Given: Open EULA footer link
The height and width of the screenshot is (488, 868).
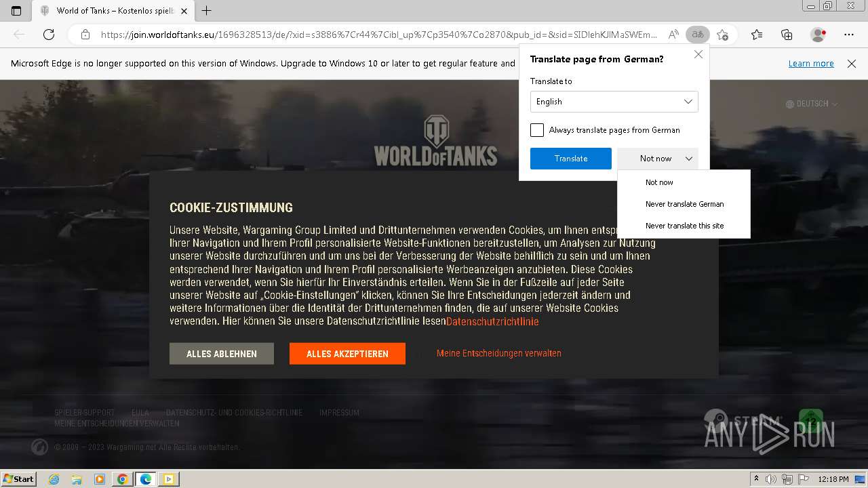Looking at the screenshot, I should (140, 413).
